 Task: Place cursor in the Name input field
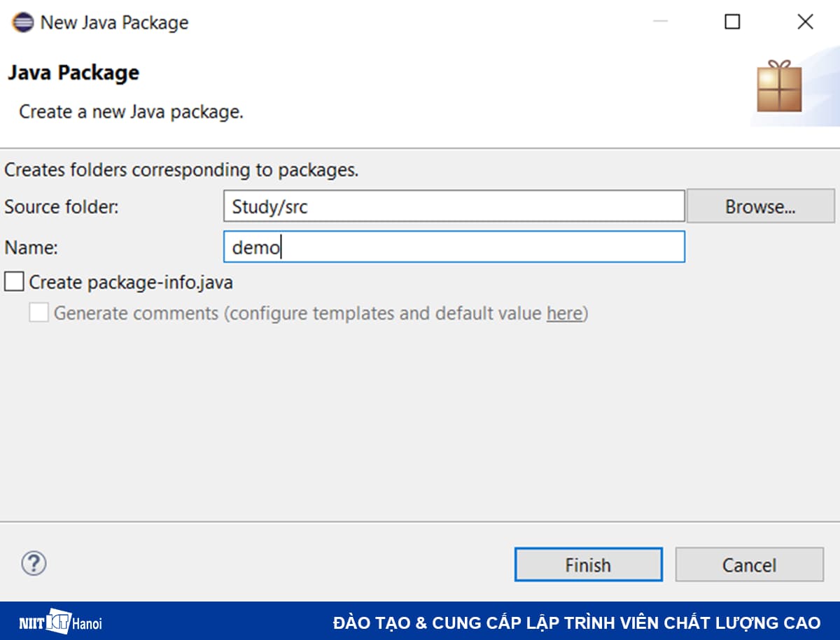click(454, 246)
